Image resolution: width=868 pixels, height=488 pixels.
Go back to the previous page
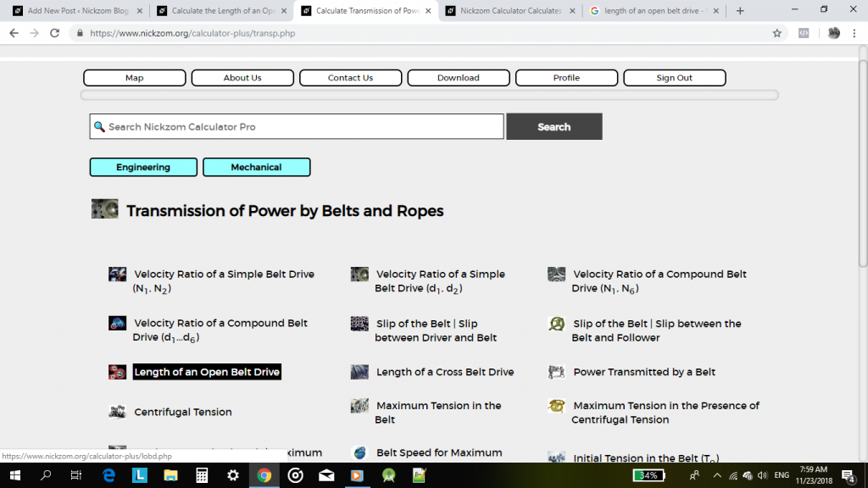[x=14, y=33]
